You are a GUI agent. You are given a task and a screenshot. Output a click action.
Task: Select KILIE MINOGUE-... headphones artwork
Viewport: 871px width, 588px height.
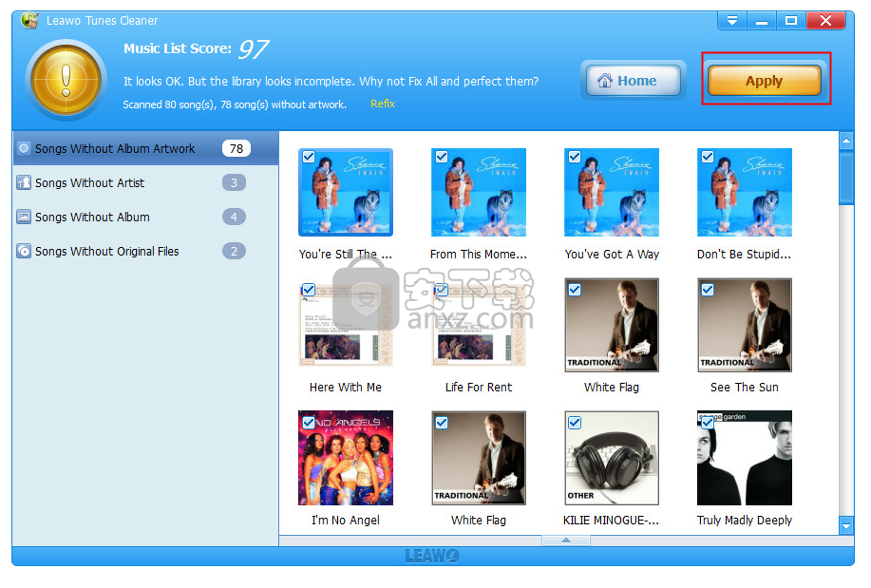pyautogui.click(x=612, y=458)
